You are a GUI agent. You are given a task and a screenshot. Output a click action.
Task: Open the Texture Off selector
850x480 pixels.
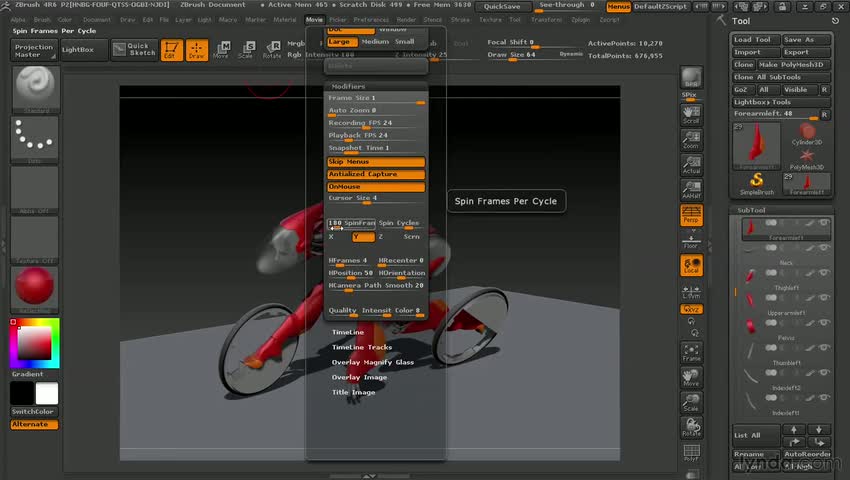35,239
